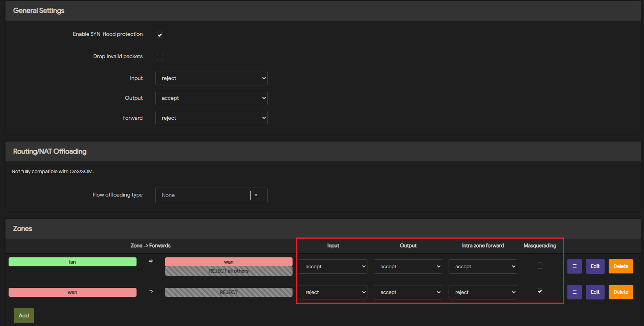Image resolution: width=644 pixels, height=326 pixels.
Task: Click the green lan zone source badge
Action: tap(73, 262)
